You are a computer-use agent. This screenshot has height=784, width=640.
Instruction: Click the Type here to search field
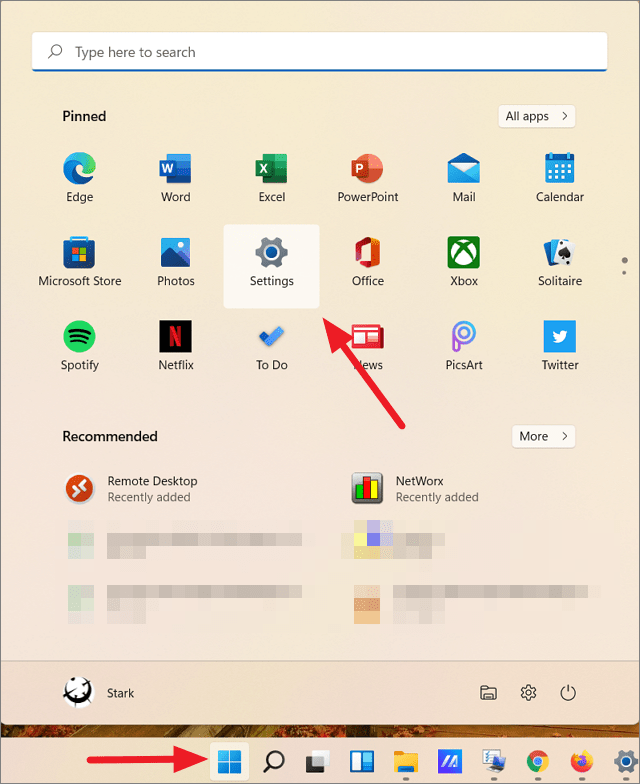[x=320, y=52]
